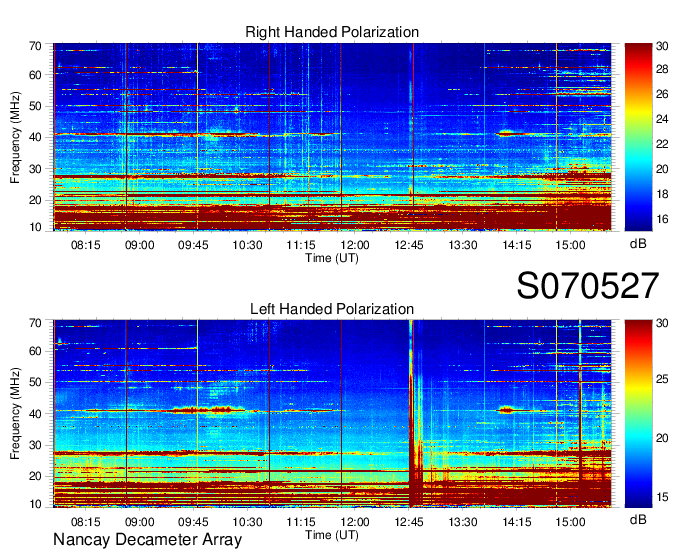Screen dimensions: 680x552
Task: Click 70 MHz tick on Right Handed frequency axis
Action: coord(35,46)
